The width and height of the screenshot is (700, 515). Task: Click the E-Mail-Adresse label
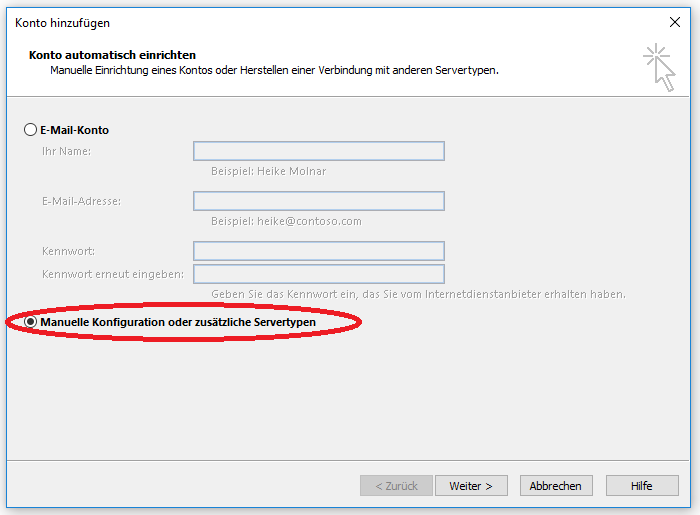(x=81, y=201)
